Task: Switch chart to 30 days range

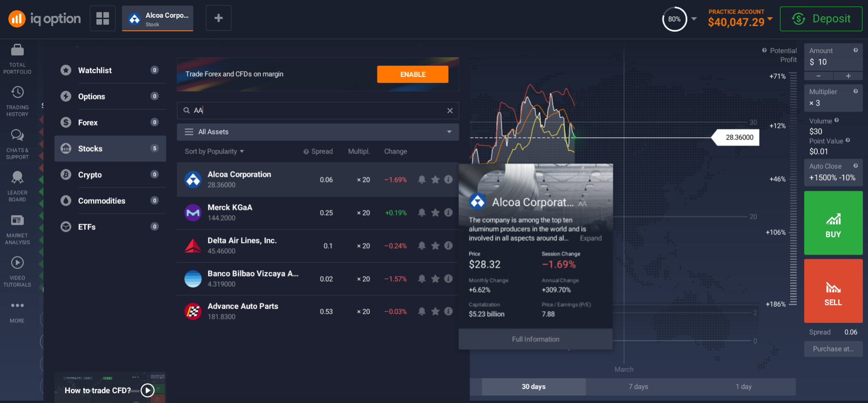Action: point(533,387)
